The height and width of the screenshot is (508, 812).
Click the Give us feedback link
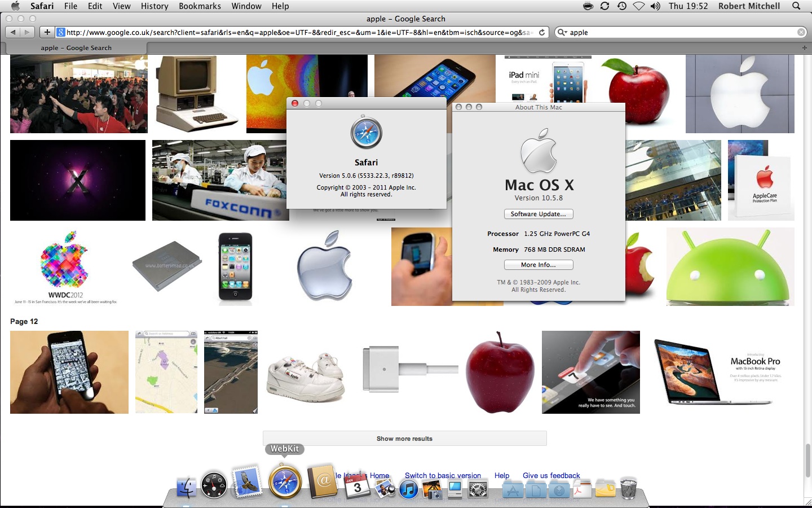551,475
